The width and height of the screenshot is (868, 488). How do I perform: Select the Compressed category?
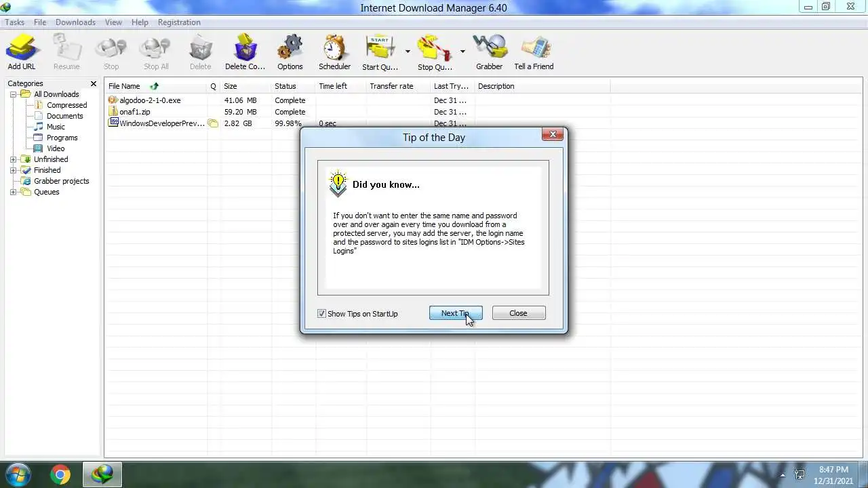coord(66,105)
